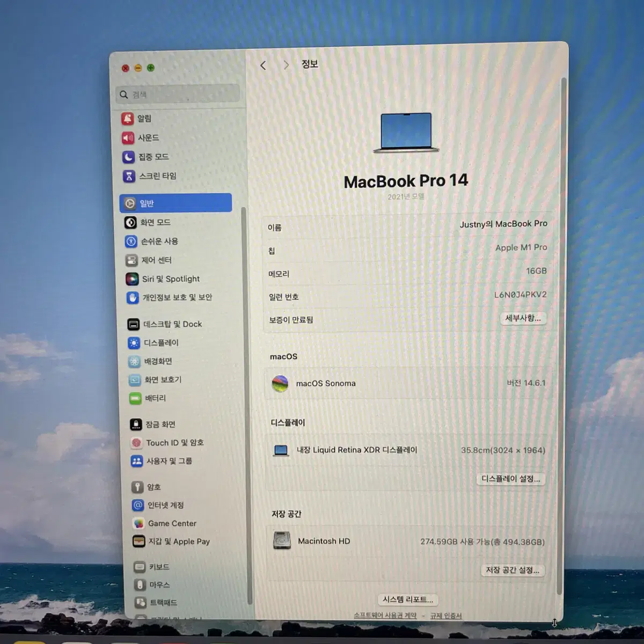
Task: Click the 274.59GB available storage text
Action: tap(482, 542)
